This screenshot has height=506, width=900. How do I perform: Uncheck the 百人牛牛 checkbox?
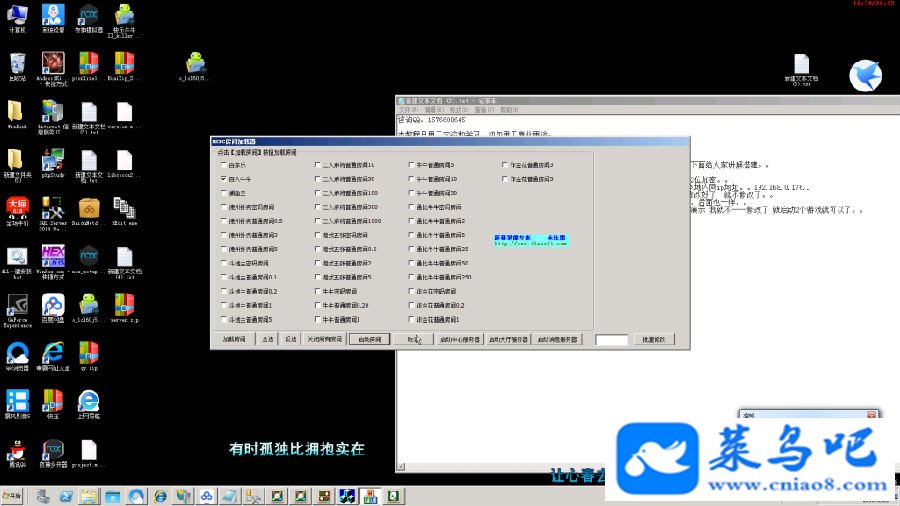224,179
